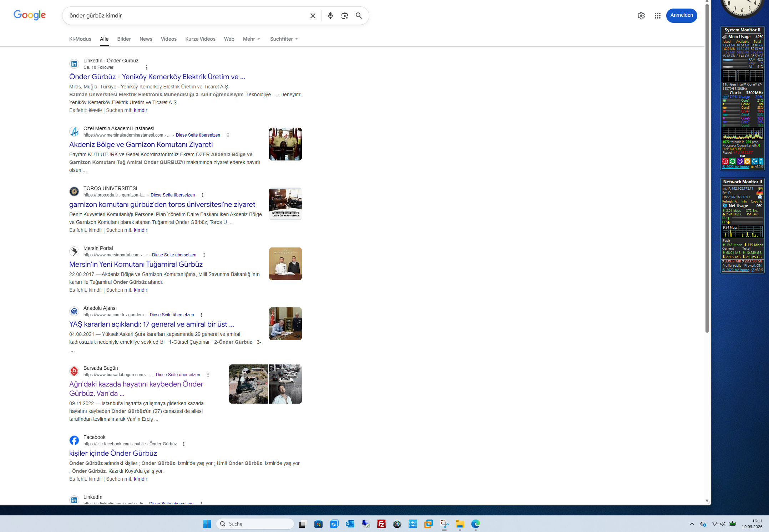The height and width of the screenshot is (532, 769).
Task: Click the Anmelden sign-in button
Action: tap(681, 15)
